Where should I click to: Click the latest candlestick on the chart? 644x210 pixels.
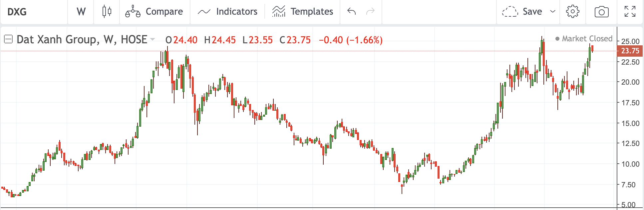pos(592,49)
